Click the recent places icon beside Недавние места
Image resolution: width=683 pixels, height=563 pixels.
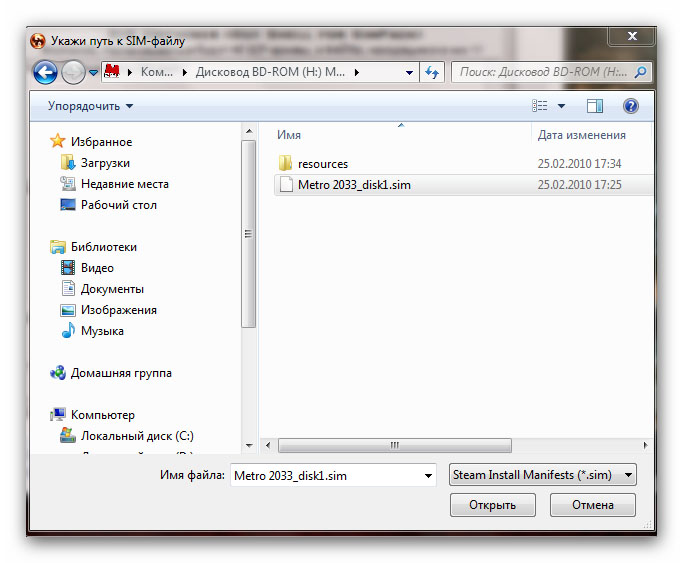coord(68,183)
